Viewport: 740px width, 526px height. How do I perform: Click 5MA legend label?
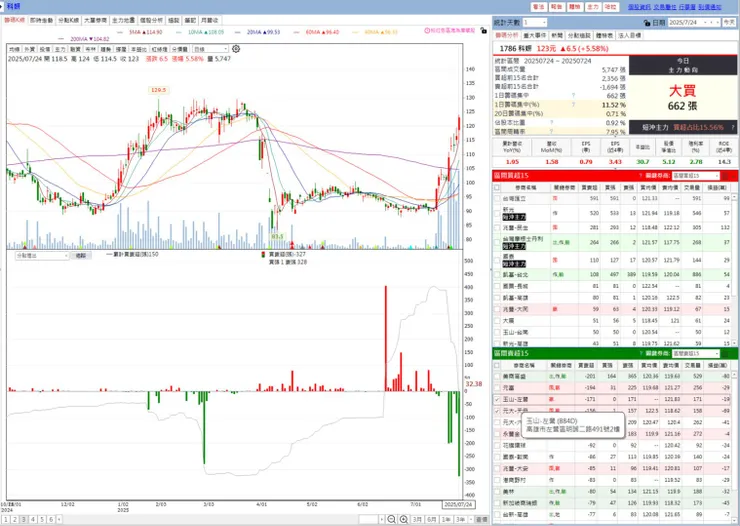point(145,32)
